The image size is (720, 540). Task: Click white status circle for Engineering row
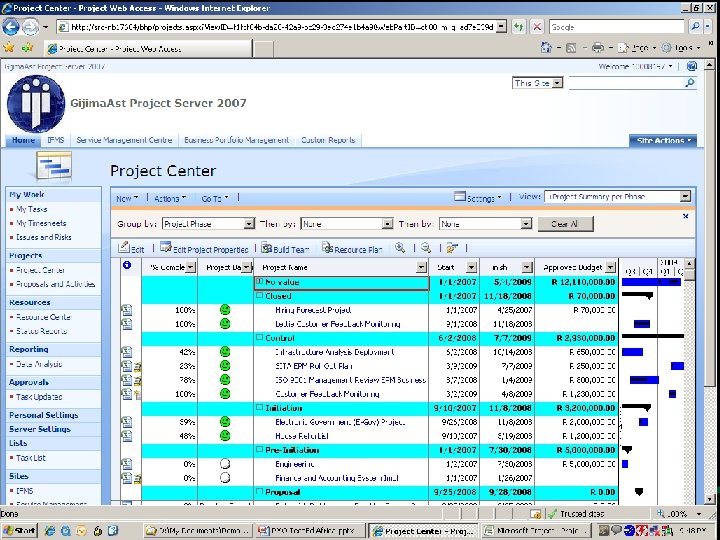(x=225, y=464)
